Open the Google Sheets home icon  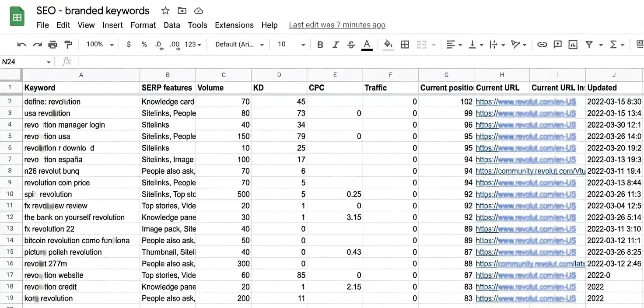click(x=17, y=17)
